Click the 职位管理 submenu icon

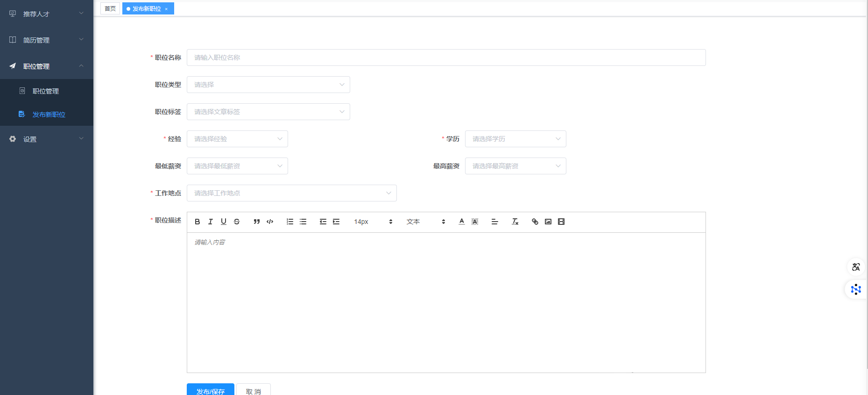pyautogui.click(x=22, y=91)
